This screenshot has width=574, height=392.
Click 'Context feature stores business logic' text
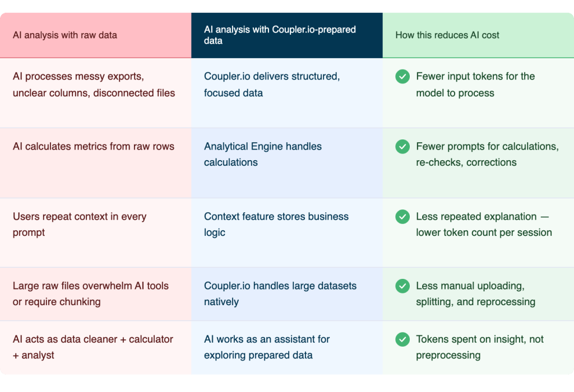276,224
